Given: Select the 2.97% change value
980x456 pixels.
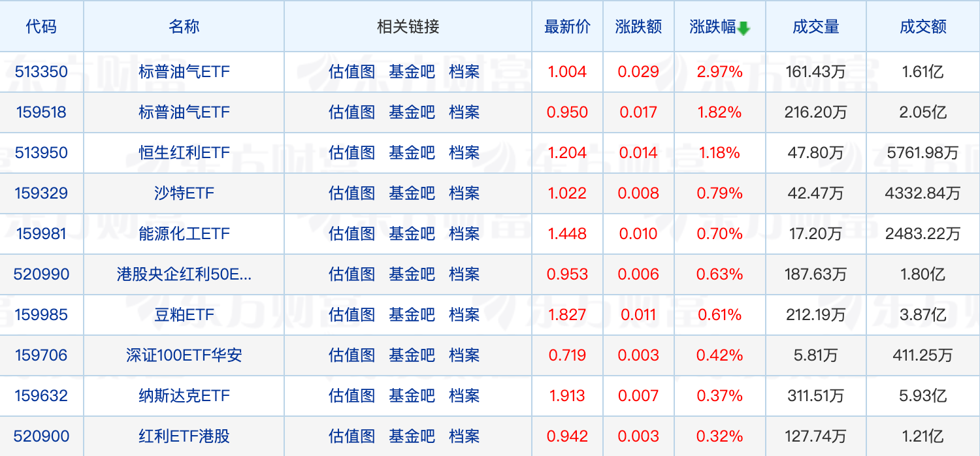Looking at the screenshot, I should click(x=719, y=72).
